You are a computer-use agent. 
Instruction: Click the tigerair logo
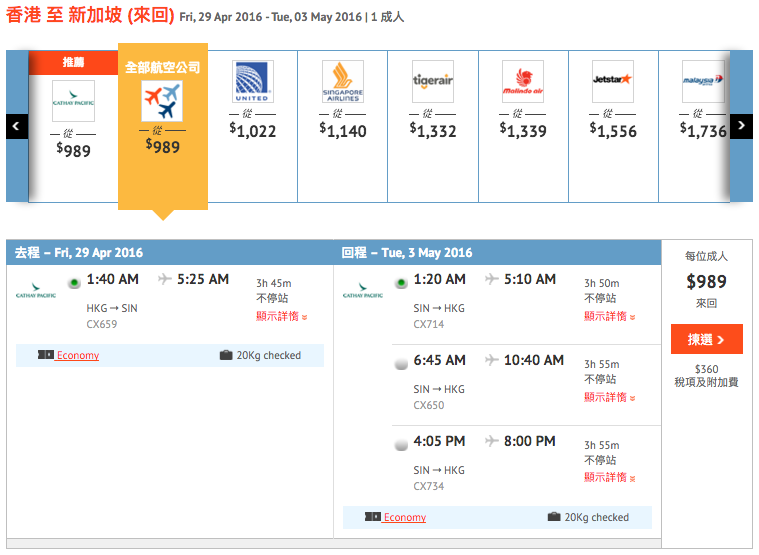coord(433,81)
